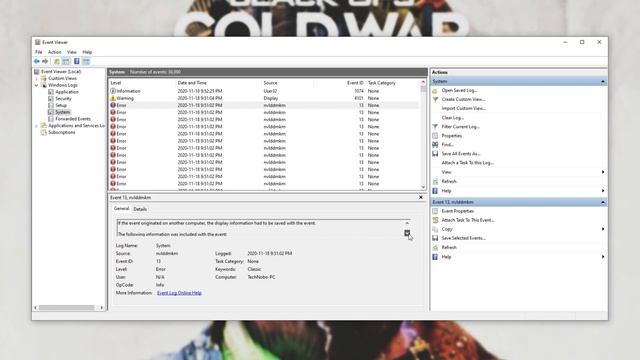The image size is (640, 360).
Task: Click the Information level icon
Action: [113, 91]
